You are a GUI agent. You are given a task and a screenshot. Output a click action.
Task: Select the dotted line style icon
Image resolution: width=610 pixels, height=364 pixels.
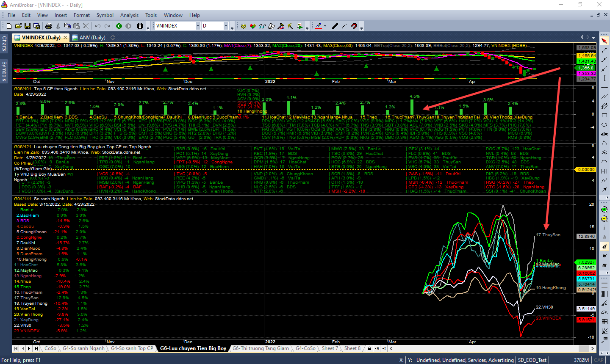tap(344, 26)
